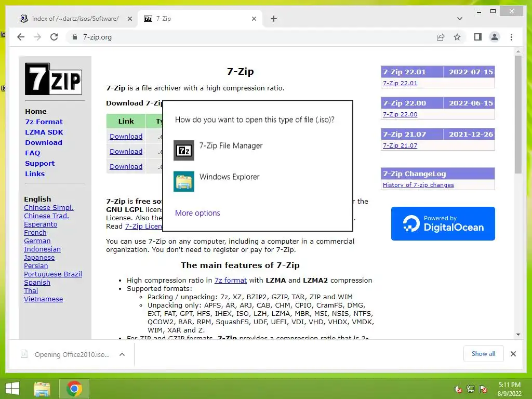Click the browser forward arrow
Image resolution: width=532 pixels, height=399 pixels.
coord(37,37)
